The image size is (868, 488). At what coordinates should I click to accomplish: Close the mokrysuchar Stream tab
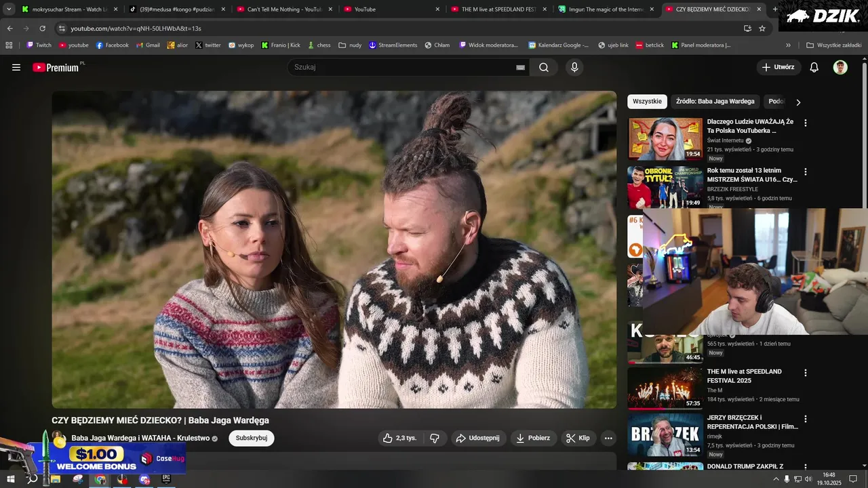pos(115,9)
